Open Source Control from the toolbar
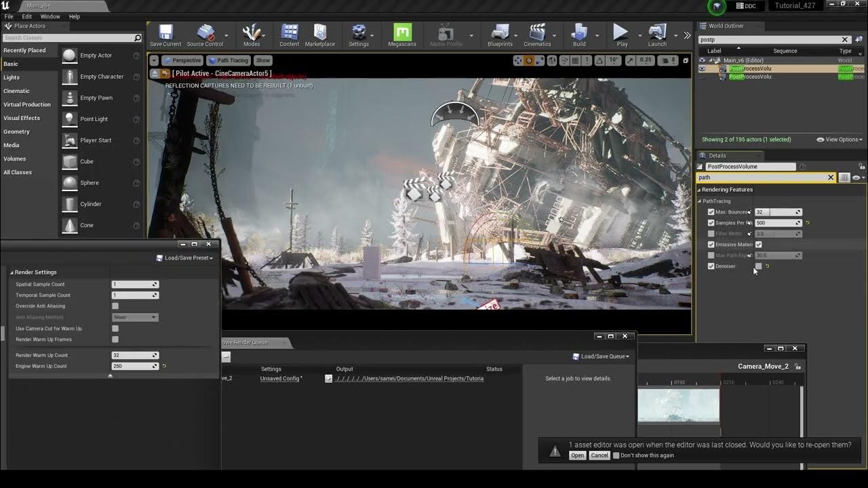868x488 pixels. coord(205,35)
